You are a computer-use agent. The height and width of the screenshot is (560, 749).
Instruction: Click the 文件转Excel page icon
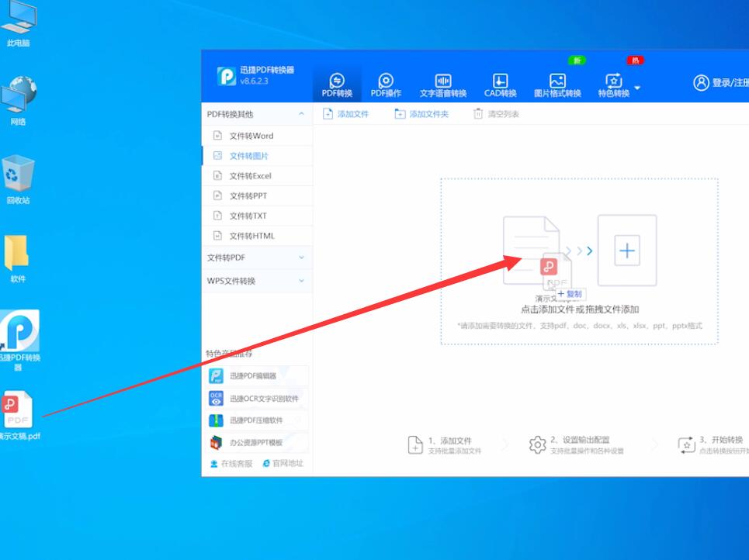pyautogui.click(x=217, y=176)
